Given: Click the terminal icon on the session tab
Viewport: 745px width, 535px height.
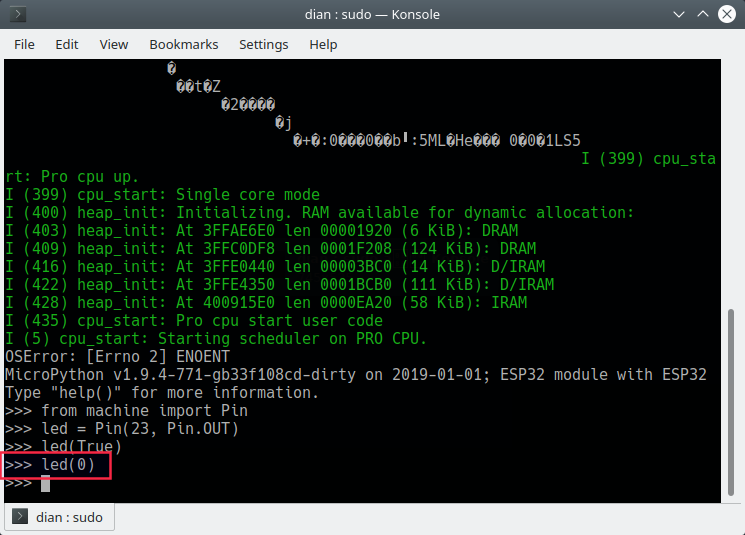Looking at the screenshot, I should pyautogui.click(x=20, y=517).
